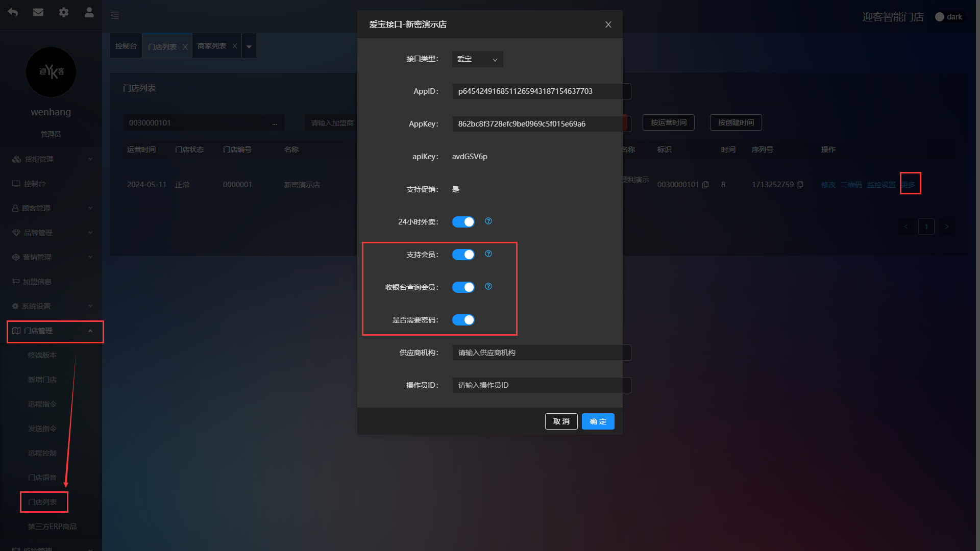Copy store identifier 0030000101
The image size is (980, 551).
705,185
